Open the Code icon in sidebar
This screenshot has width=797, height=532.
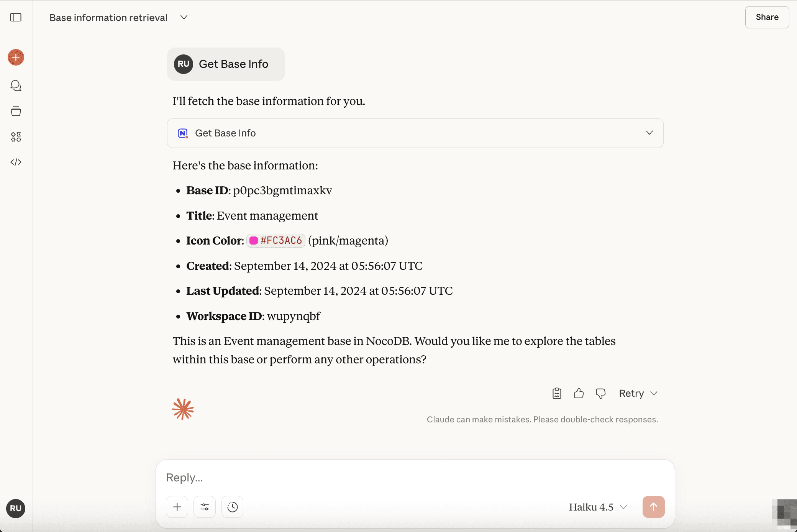(x=16, y=162)
